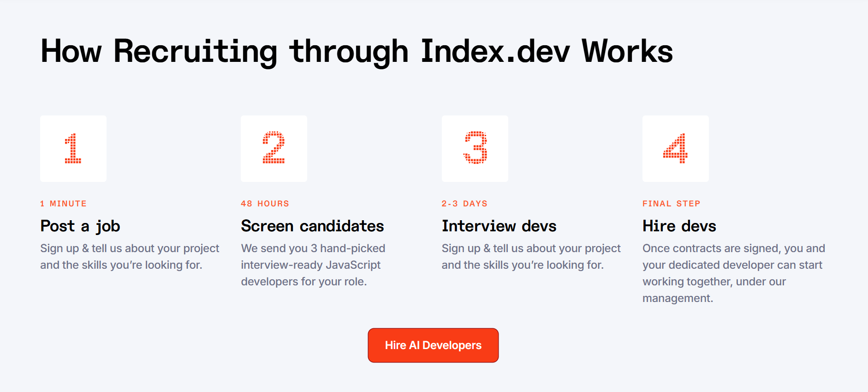Viewport: 868px width, 392px height.
Task: Click the Hire devs description paragraph
Action: pyautogui.click(x=733, y=272)
